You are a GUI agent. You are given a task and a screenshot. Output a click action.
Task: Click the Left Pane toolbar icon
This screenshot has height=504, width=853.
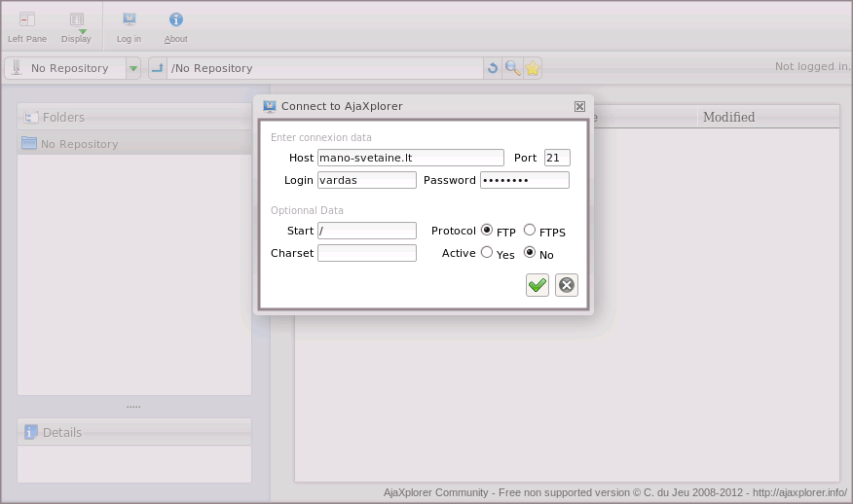(x=27, y=19)
